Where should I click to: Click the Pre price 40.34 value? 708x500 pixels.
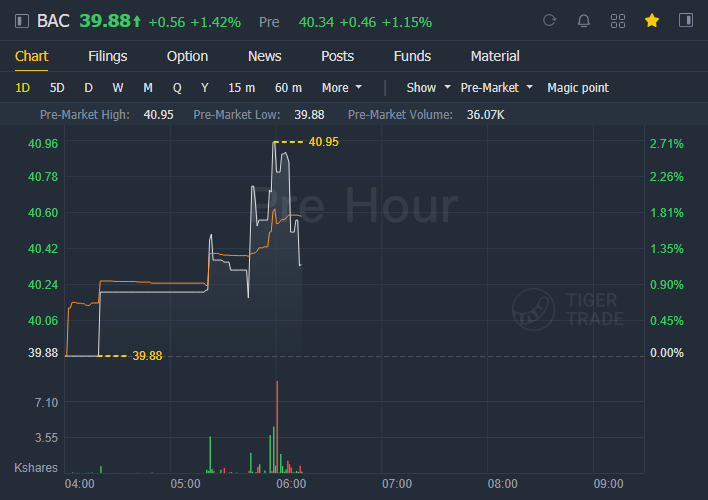[x=317, y=22]
